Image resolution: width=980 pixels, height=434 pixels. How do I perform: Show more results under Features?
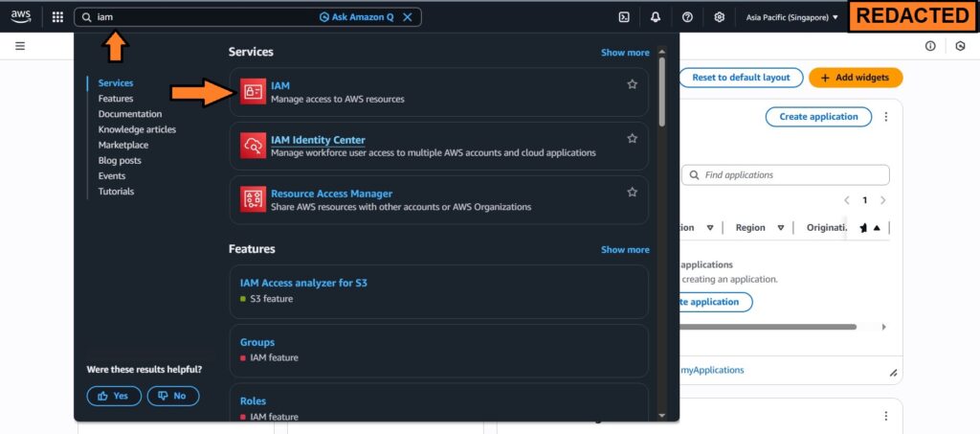coord(625,250)
